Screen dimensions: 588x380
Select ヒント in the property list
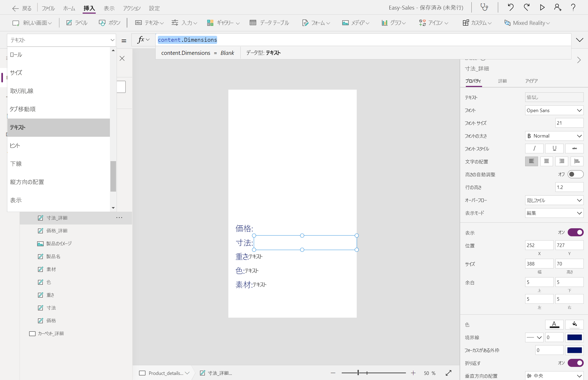click(15, 146)
